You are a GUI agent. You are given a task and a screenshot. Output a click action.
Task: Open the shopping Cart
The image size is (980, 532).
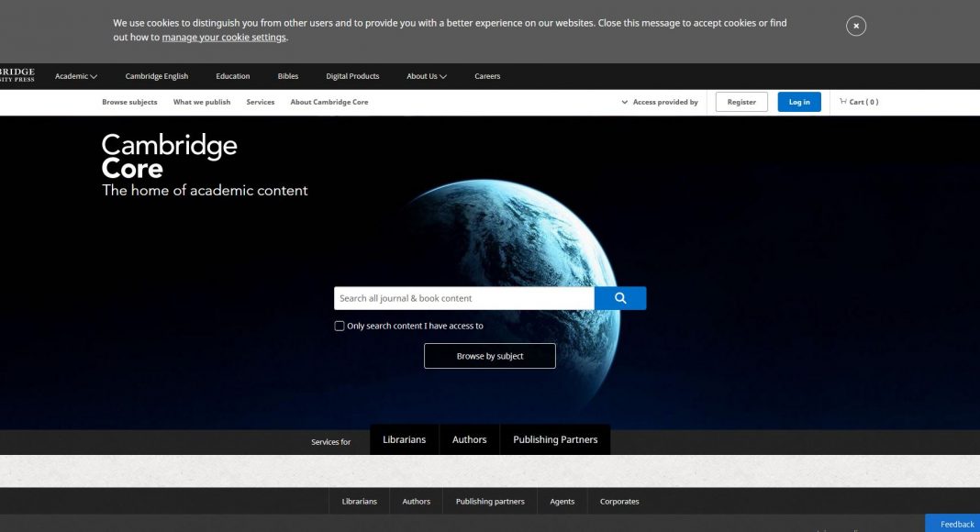859,102
